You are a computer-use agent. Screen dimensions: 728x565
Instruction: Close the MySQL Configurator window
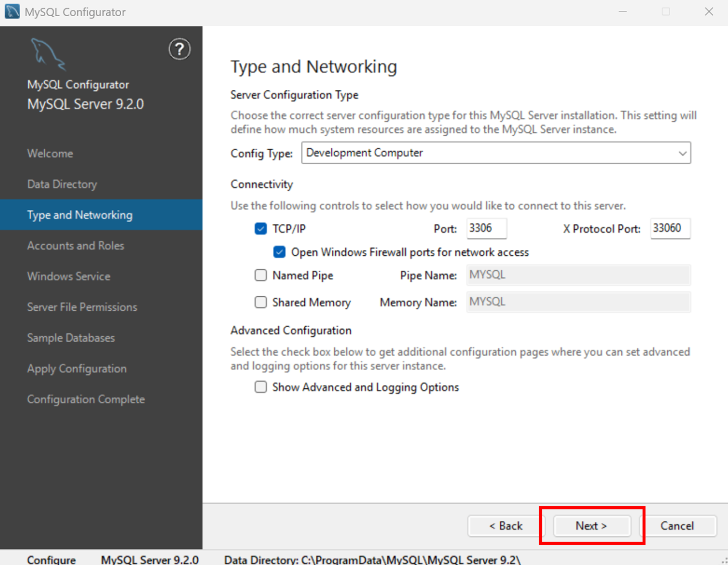[709, 11]
